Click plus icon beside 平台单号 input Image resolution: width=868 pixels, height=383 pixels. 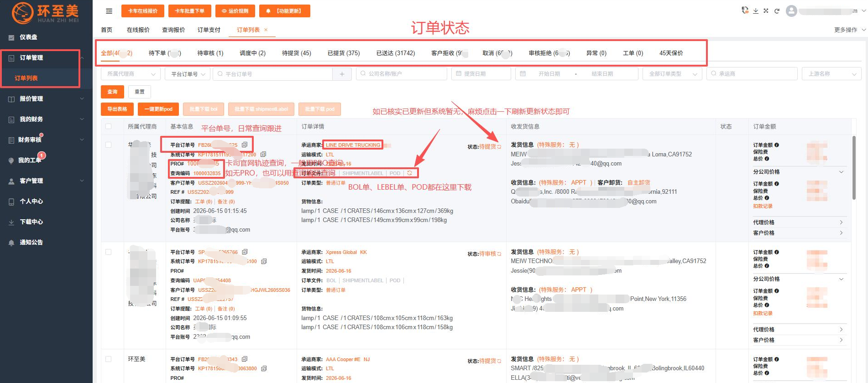coord(342,74)
